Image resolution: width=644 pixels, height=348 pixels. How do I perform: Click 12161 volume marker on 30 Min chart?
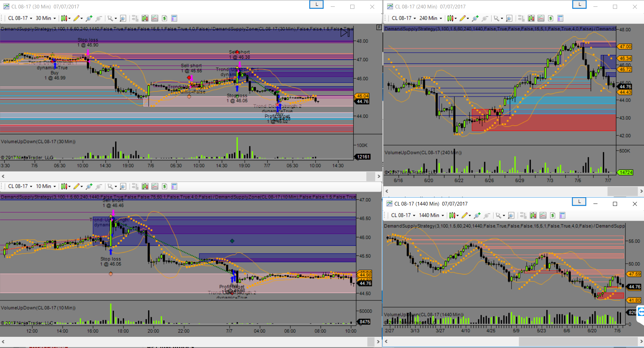click(x=363, y=157)
